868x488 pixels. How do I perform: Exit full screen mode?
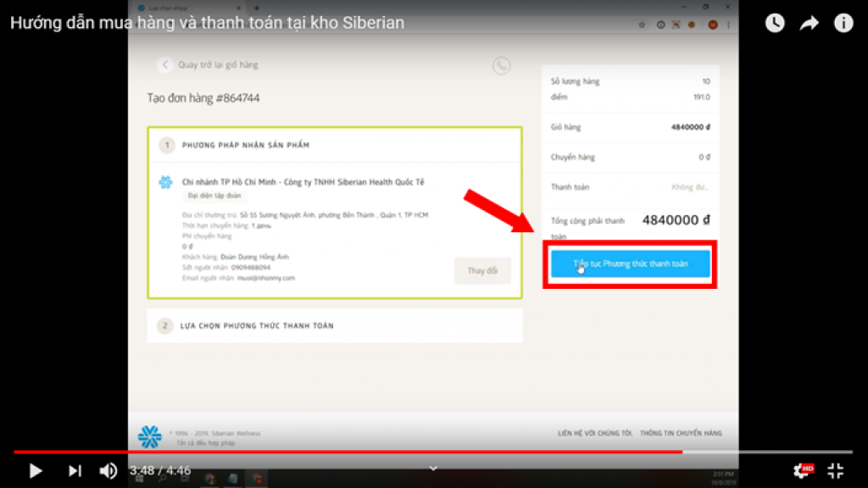click(836, 470)
